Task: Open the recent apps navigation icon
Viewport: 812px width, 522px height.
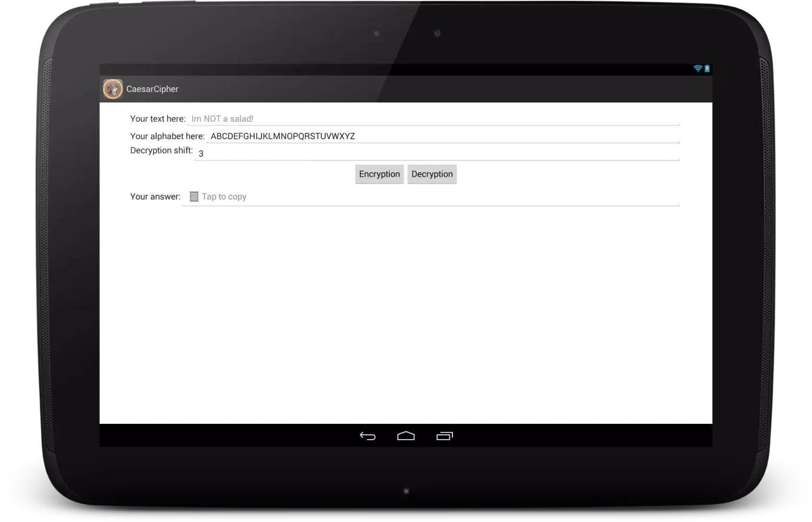Action: tap(445, 436)
